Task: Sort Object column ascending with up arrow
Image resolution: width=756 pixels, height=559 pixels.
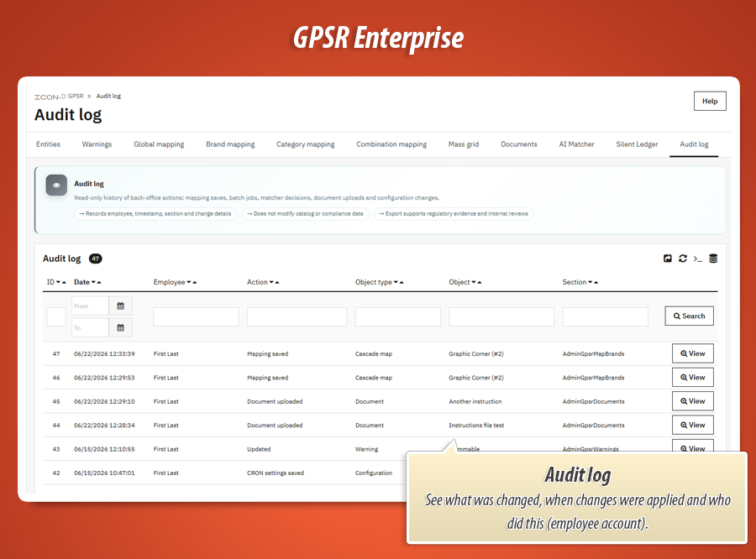Action: [x=480, y=282]
